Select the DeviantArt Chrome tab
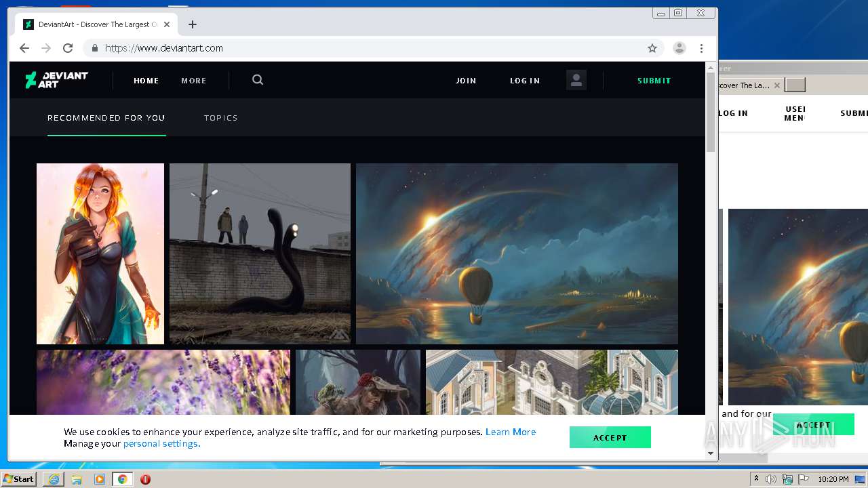 click(95, 24)
